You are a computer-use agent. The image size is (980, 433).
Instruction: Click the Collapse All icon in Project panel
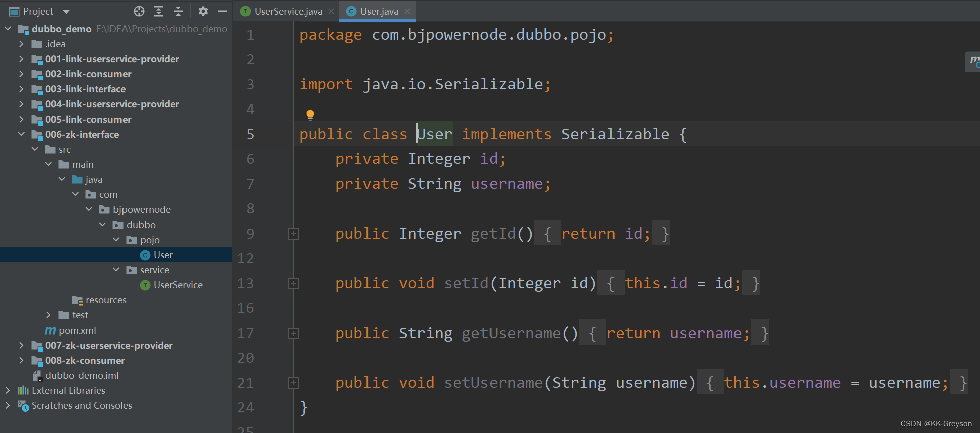178,11
